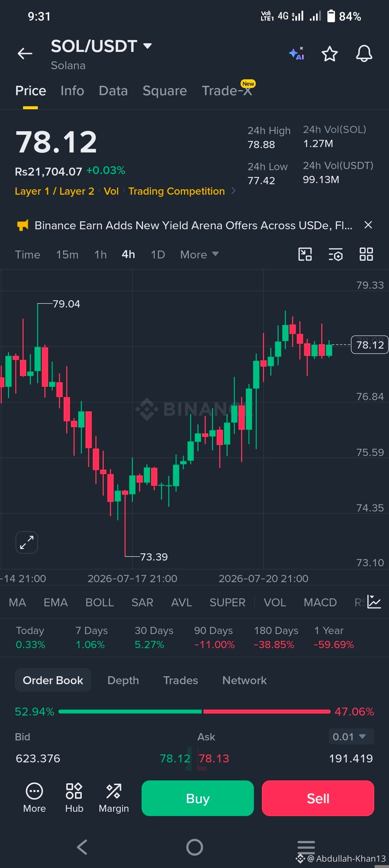Toggle the MACD sub-indicator
This screenshot has height=868, width=389.
tap(320, 602)
